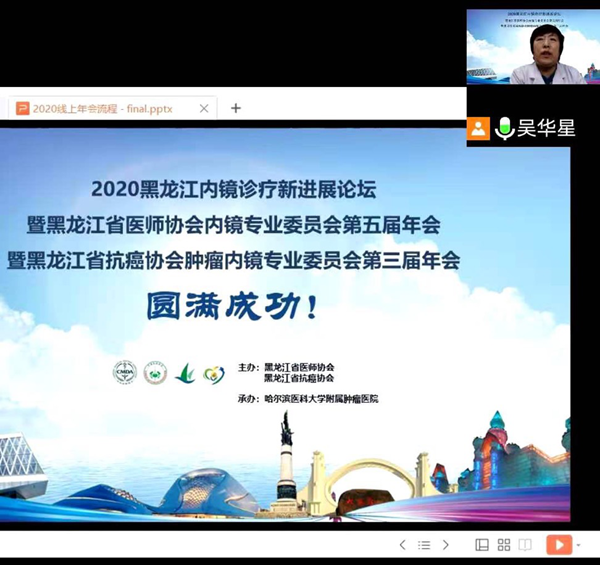Viewport: 600px width, 565px height.
Task: Switch to normal view icon
Action: tap(482, 545)
